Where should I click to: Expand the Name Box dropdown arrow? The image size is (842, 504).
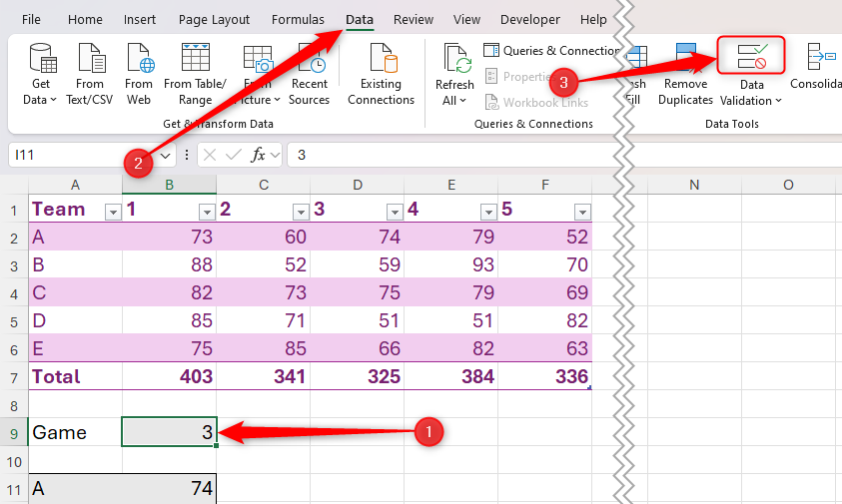coord(165,155)
